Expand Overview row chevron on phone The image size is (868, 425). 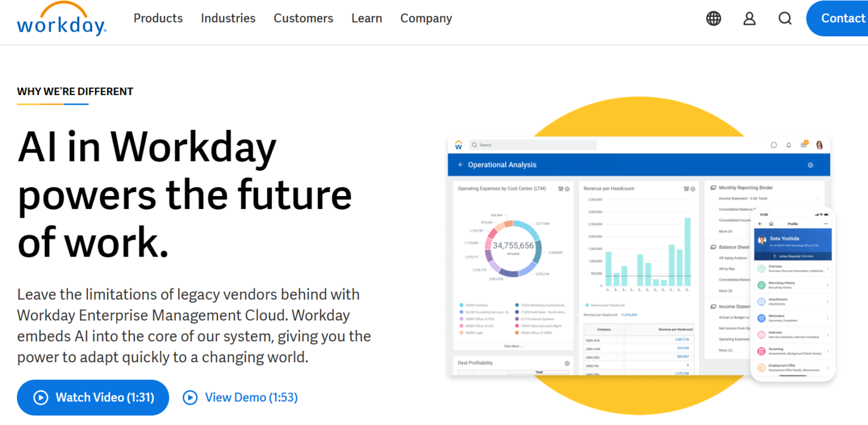tap(828, 269)
